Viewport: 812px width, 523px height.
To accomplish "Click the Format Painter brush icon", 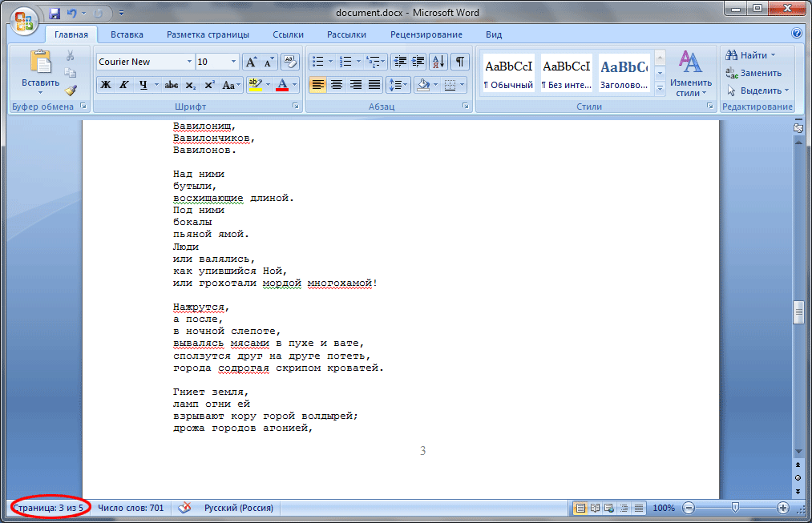I will point(71,90).
